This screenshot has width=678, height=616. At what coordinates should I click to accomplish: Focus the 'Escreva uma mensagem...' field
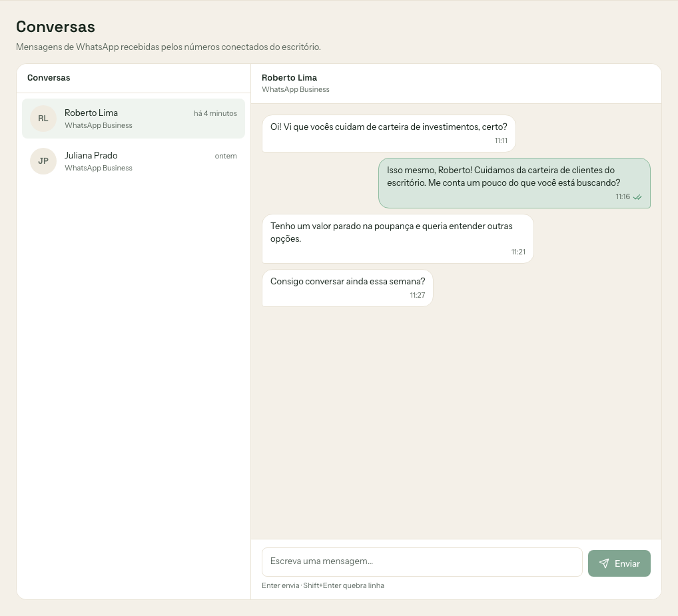tap(422, 562)
